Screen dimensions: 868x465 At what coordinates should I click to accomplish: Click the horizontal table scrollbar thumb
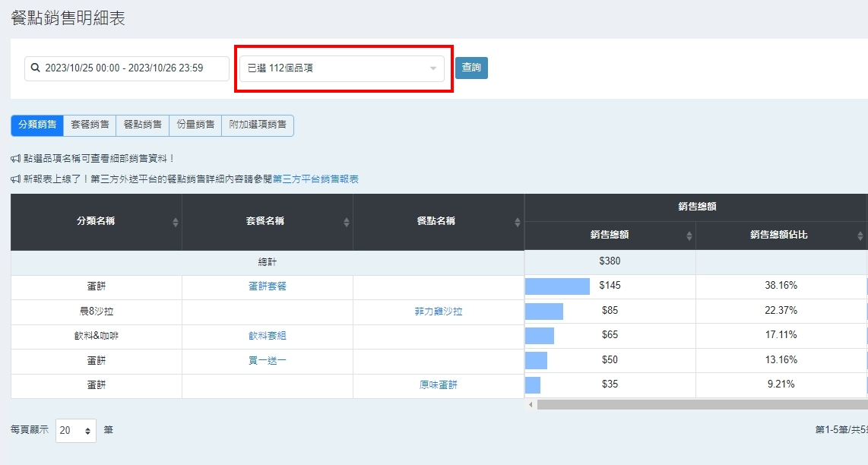click(699, 405)
